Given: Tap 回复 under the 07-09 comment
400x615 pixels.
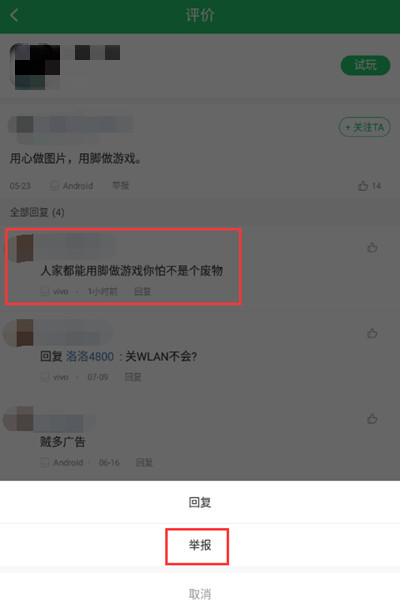Looking at the screenshot, I should [133, 377].
